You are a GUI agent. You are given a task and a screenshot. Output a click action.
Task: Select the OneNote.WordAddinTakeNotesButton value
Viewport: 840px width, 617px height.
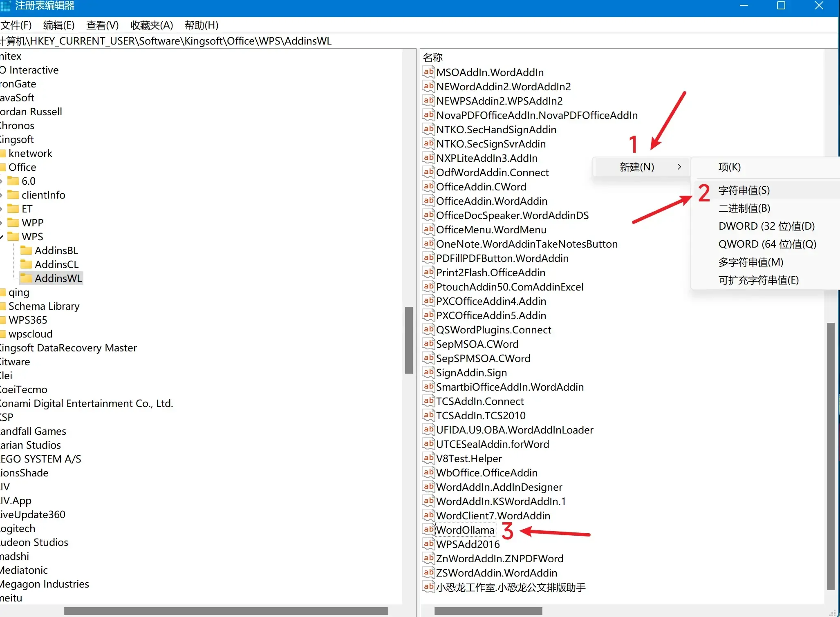coord(527,244)
